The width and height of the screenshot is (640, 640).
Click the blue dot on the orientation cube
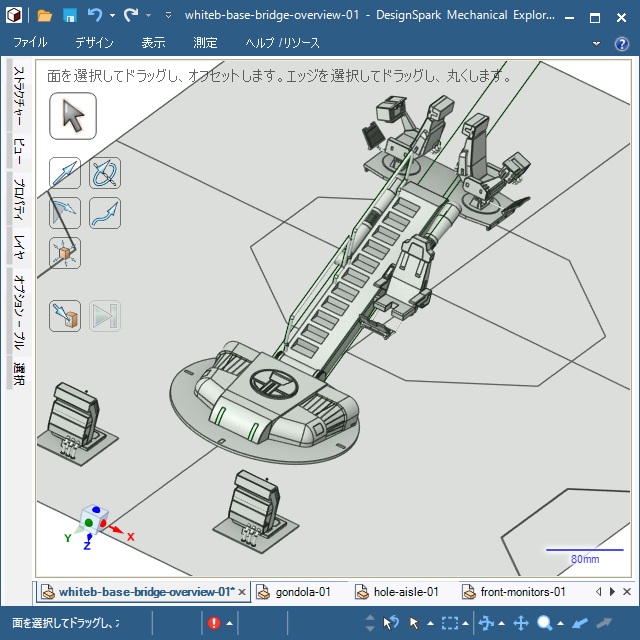point(96,509)
